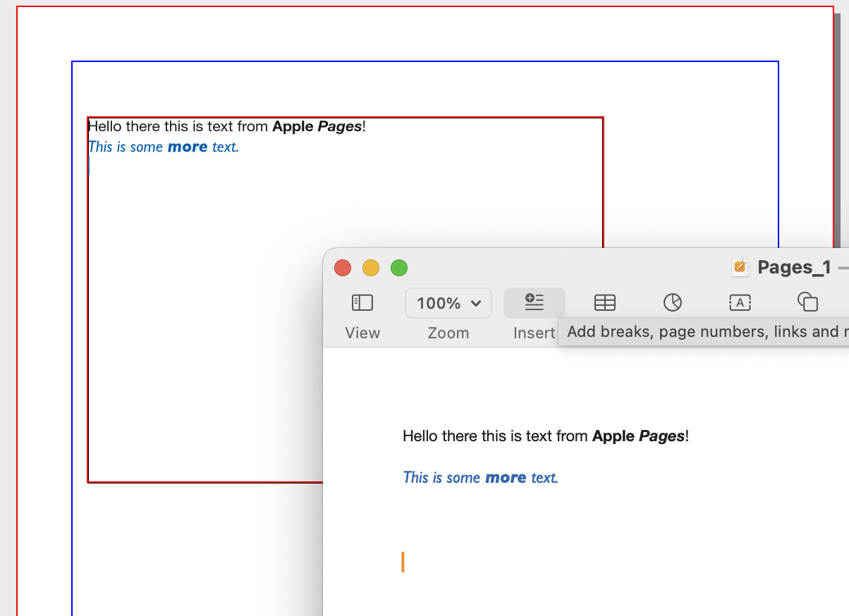Click the "View" label under the toolbar
849x616 pixels.
coord(362,333)
